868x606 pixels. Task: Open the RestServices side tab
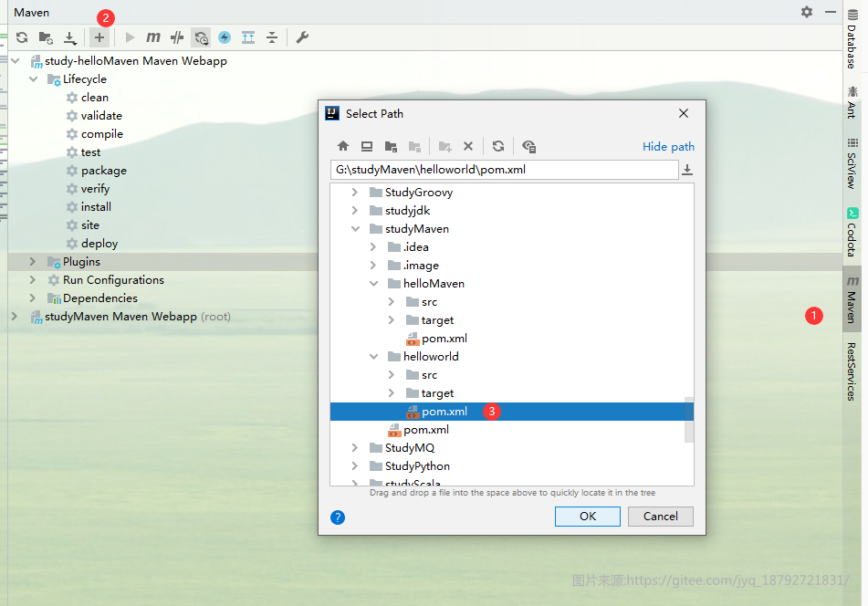coord(852,371)
